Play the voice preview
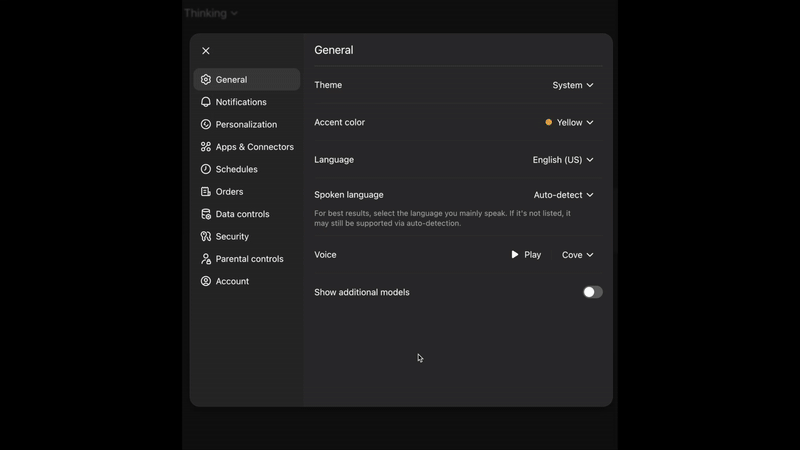The image size is (800, 450). coord(526,255)
